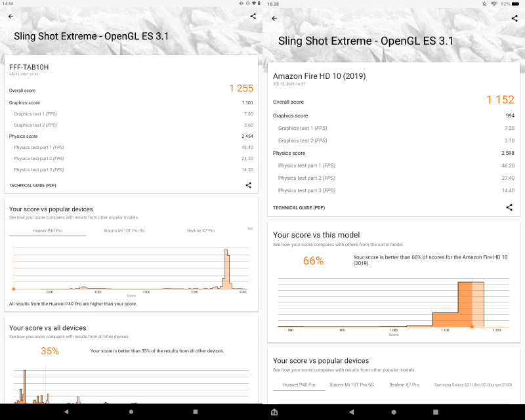The width and height of the screenshot is (525, 420).
Task: Tap graphics score value 994
Action: point(510,115)
